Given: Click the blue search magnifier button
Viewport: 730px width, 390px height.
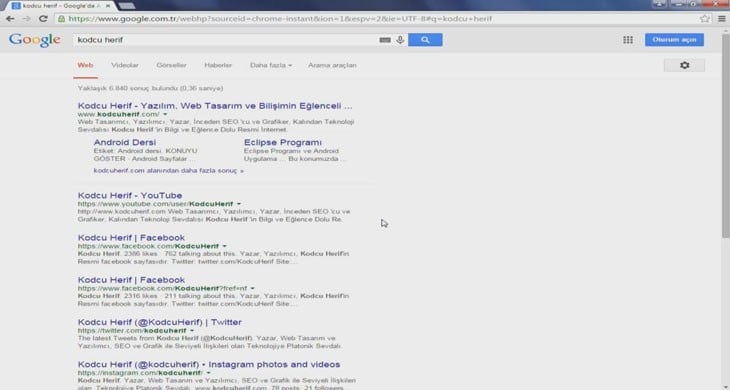Looking at the screenshot, I should 425,40.
